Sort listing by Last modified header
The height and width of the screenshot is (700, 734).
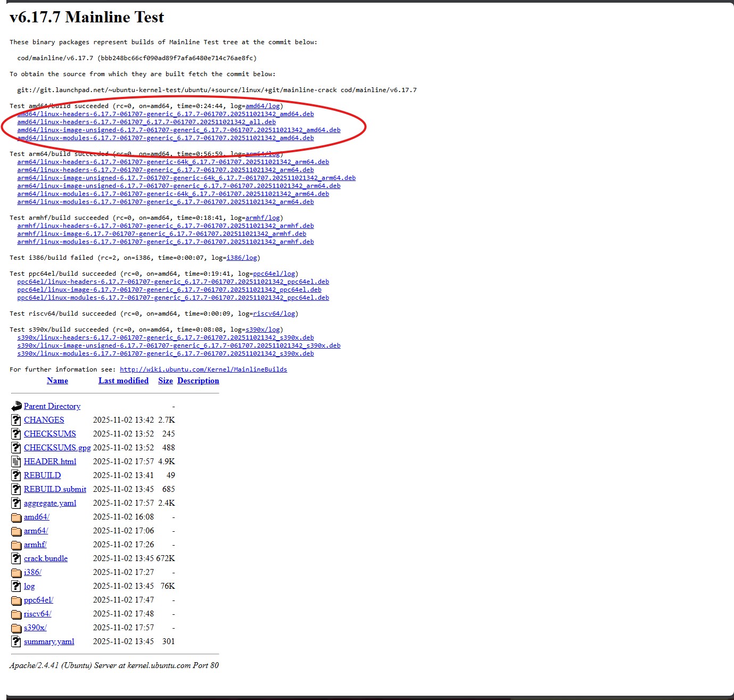pyautogui.click(x=123, y=381)
